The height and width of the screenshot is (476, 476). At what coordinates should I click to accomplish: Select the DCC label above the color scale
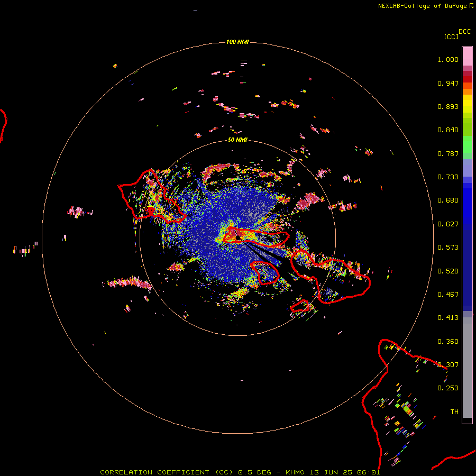(x=465, y=32)
